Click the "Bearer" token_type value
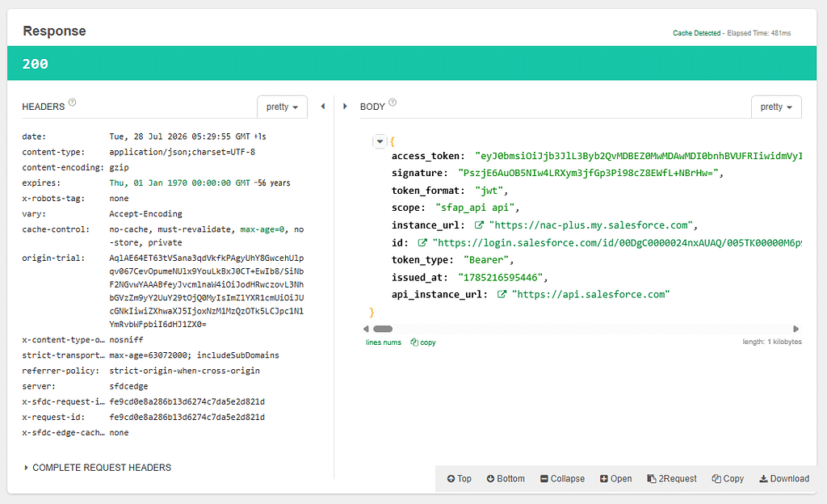This screenshot has height=504, width=827. tap(485, 260)
